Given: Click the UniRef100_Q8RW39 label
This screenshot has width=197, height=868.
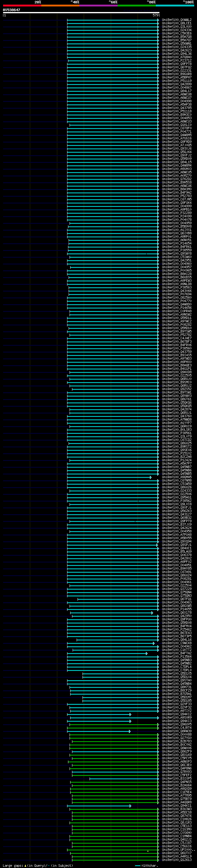Looking at the screenshot, I should pyautogui.click(x=177, y=731).
